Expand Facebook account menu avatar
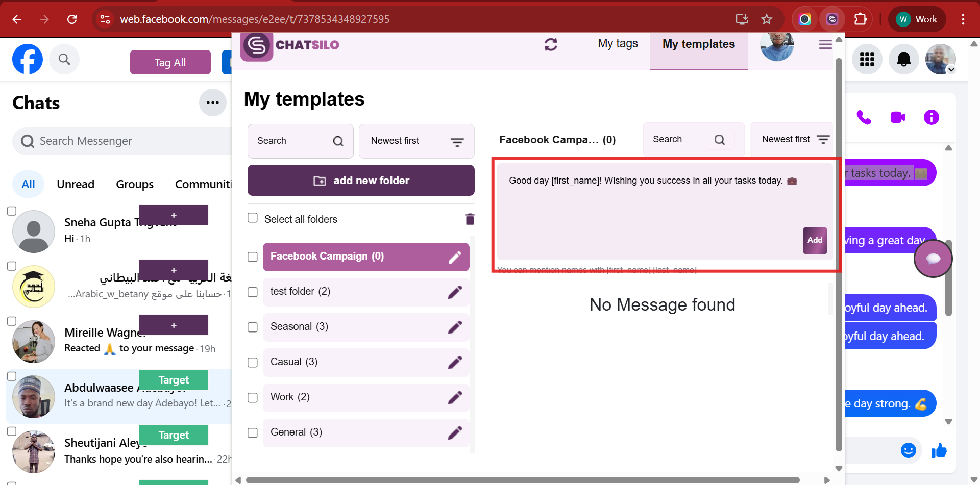Viewport: 980px width, 485px height. tap(941, 59)
